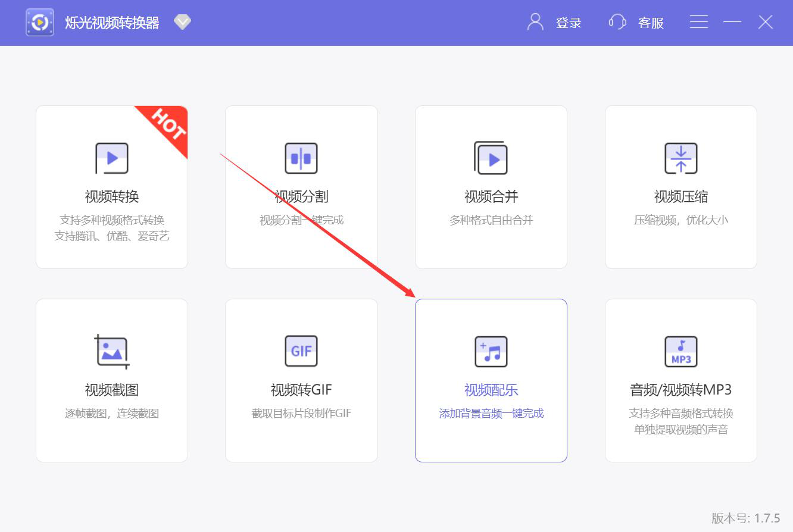
Task: Click the 视频截图 title label
Action: coord(112,390)
